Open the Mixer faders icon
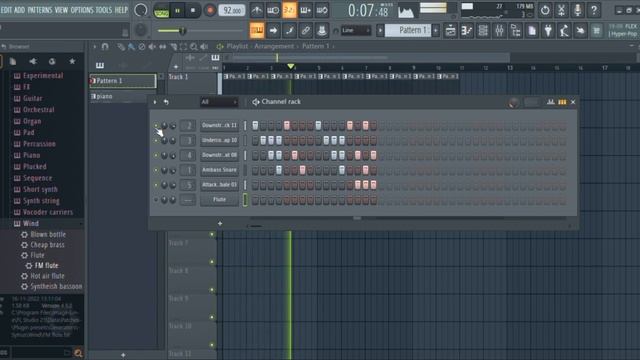Viewport: 640px width, 360px height. [x=499, y=31]
